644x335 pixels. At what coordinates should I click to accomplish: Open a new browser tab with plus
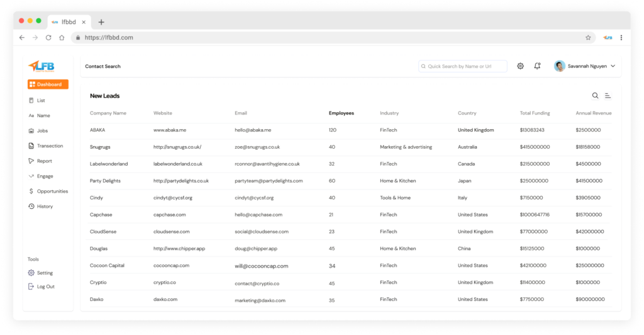(101, 22)
